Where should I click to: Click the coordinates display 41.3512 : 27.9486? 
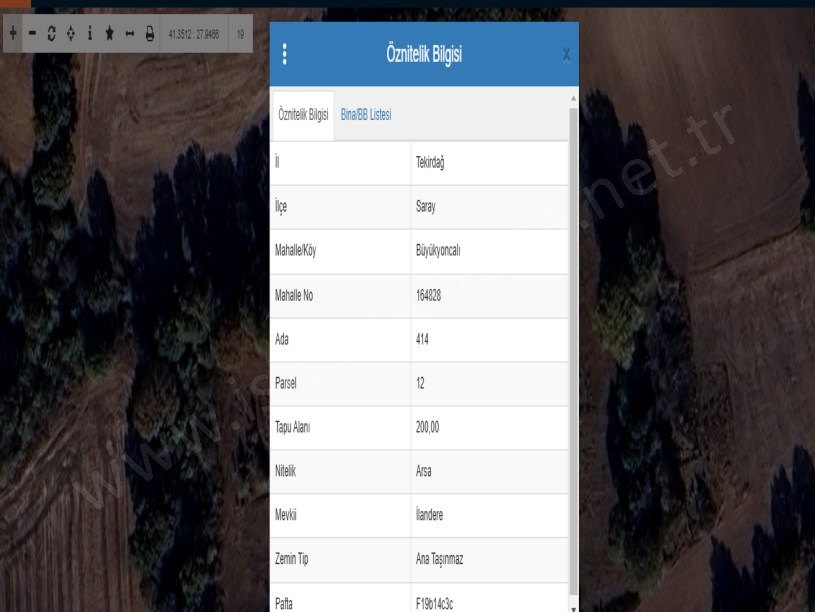click(194, 34)
